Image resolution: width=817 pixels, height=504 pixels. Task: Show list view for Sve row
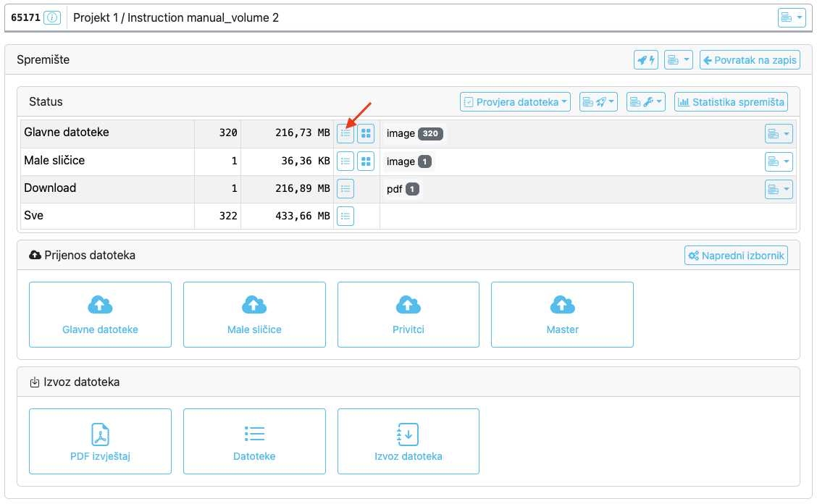point(345,217)
